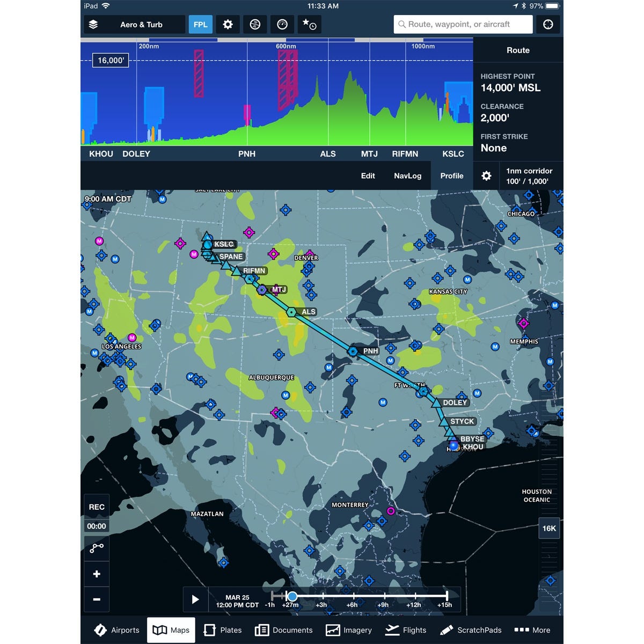Center map with the crosshair location icon
The width and height of the screenshot is (644, 644).
click(x=548, y=24)
